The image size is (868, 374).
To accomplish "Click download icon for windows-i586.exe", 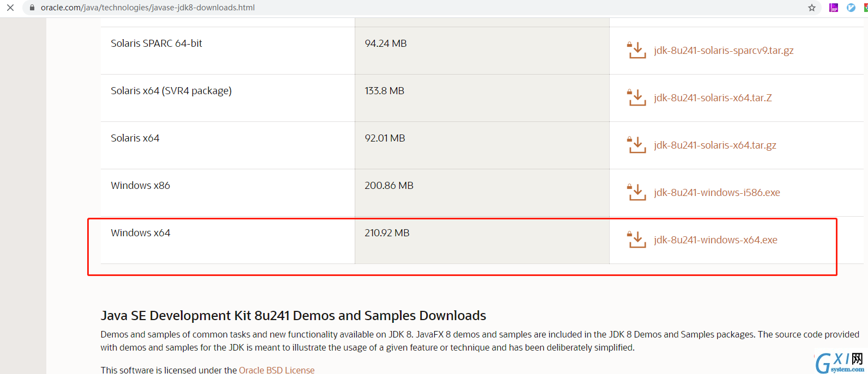I will click(x=636, y=192).
